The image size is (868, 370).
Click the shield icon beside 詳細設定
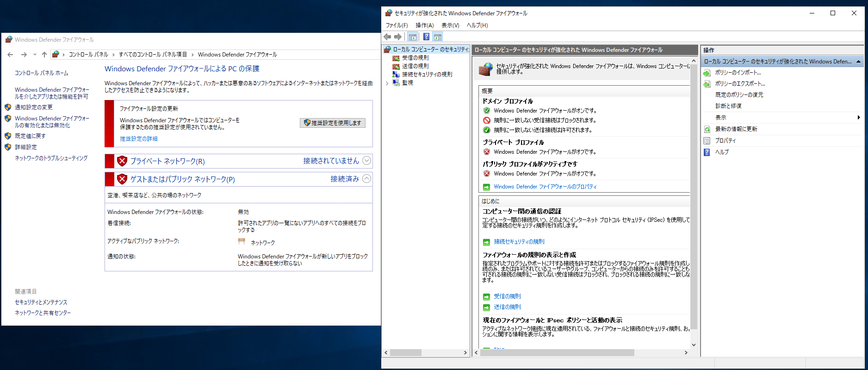[x=8, y=147]
